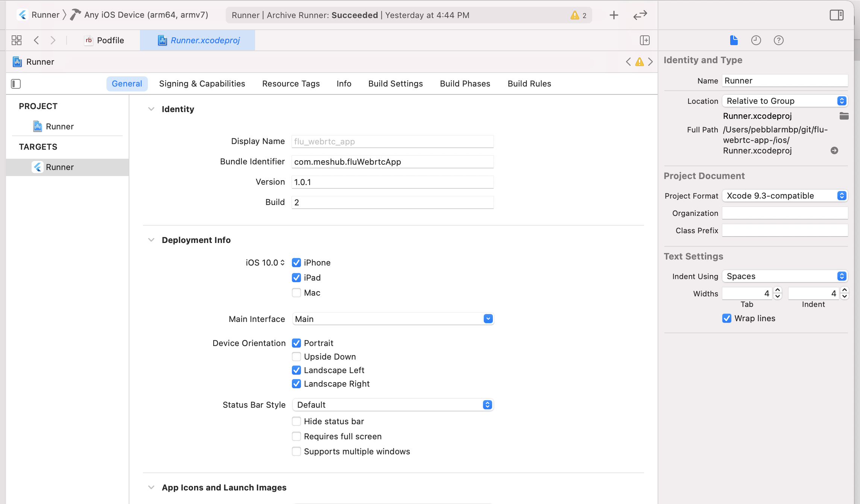Switch to Build Settings tab
Viewport: 860px width, 504px height.
click(395, 83)
